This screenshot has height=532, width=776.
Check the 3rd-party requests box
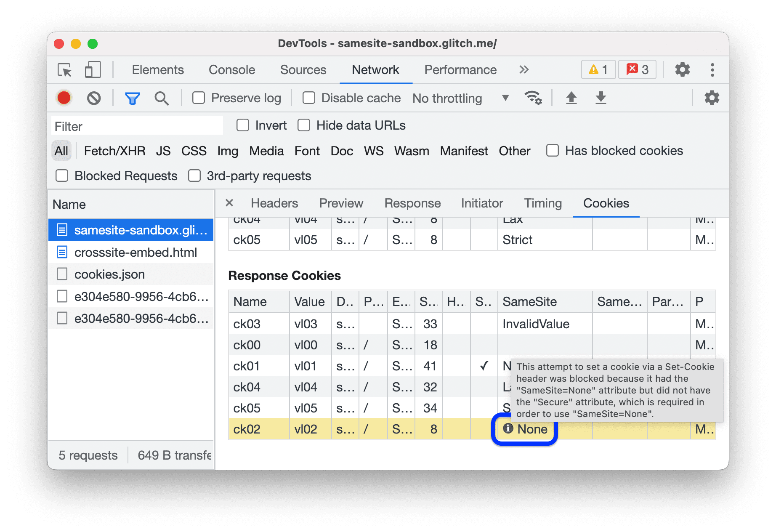(194, 176)
